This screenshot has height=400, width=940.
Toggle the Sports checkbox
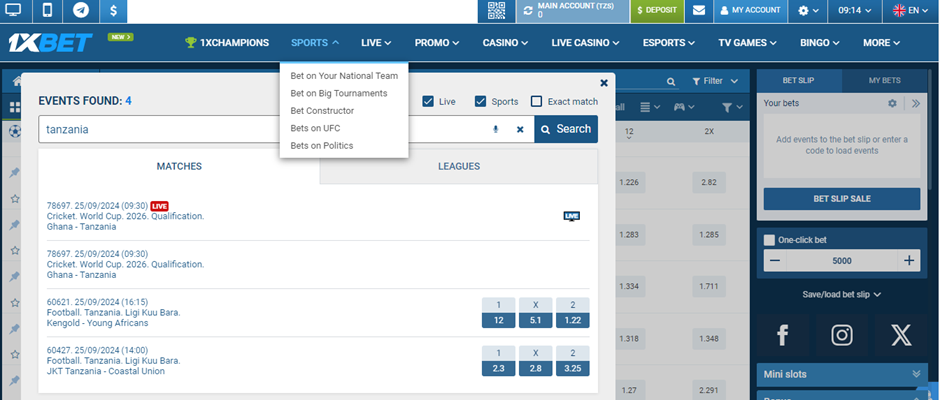tap(480, 101)
